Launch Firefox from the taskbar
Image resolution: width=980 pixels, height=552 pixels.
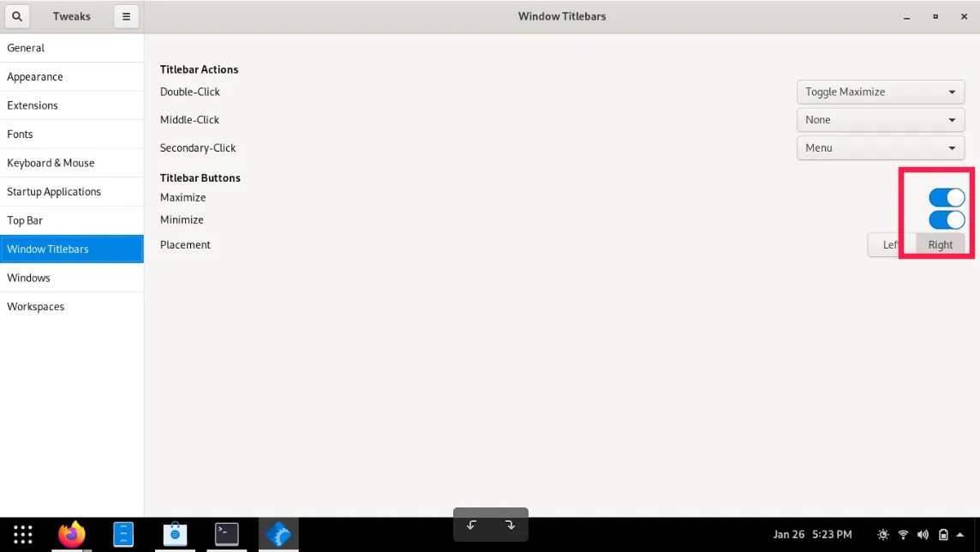tap(71, 533)
